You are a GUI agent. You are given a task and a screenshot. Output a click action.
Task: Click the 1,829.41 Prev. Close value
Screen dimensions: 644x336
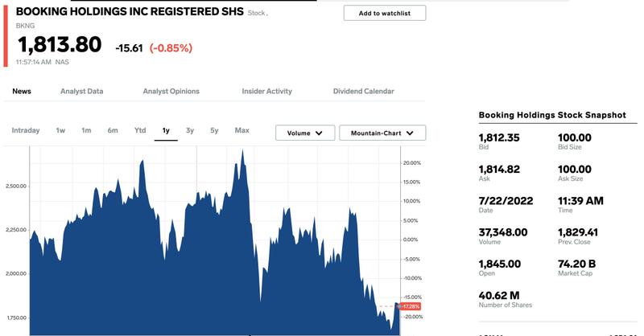point(578,232)
